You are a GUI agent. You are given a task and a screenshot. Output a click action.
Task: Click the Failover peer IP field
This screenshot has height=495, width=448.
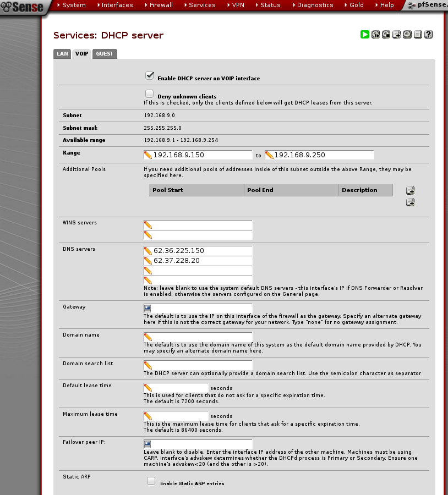[x=198, y=444]
